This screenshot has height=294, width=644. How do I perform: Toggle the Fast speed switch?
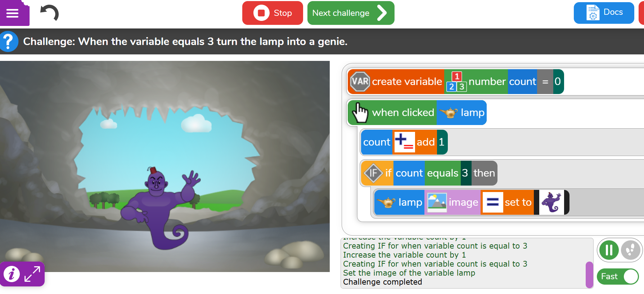click(618, 276)
